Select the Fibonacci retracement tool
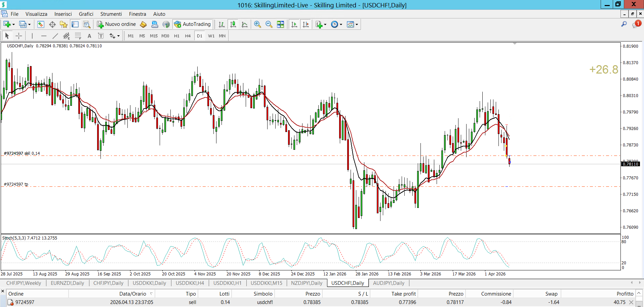 (x=78, y=36)
